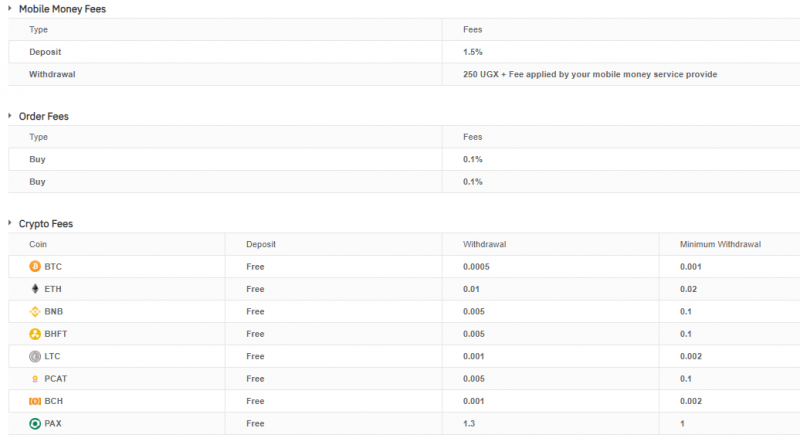Click the BCH coin icon
Image resolution: width=800 pixels, height=445 pixels.
point(35,401)
